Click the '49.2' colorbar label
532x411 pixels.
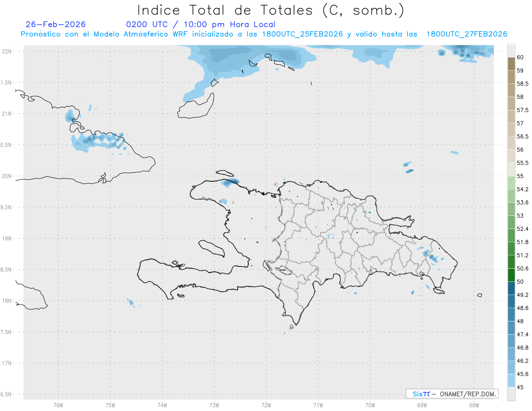click(x=523, y=295)
